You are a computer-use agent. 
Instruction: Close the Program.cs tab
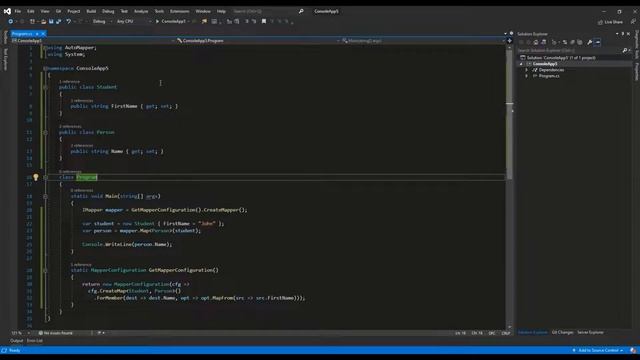click(43, 34)
